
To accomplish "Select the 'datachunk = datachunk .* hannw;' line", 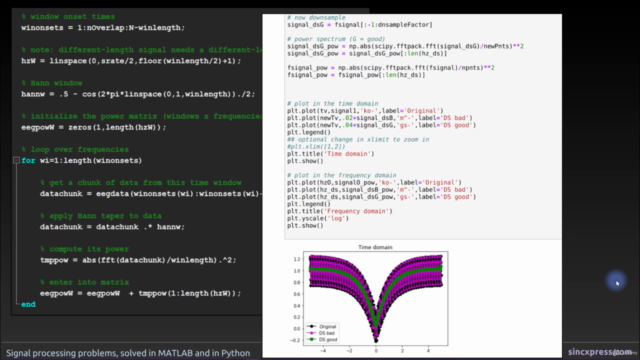I will (112, 227).
